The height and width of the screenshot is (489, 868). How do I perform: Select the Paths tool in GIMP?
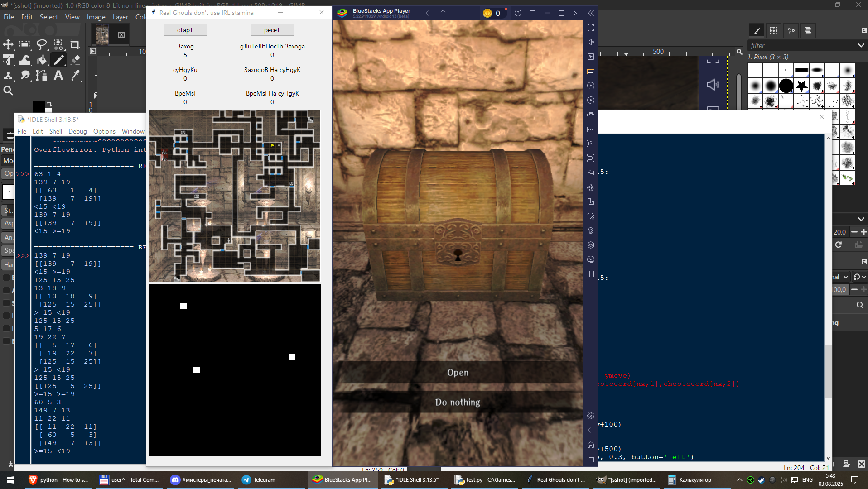point(42,75)
